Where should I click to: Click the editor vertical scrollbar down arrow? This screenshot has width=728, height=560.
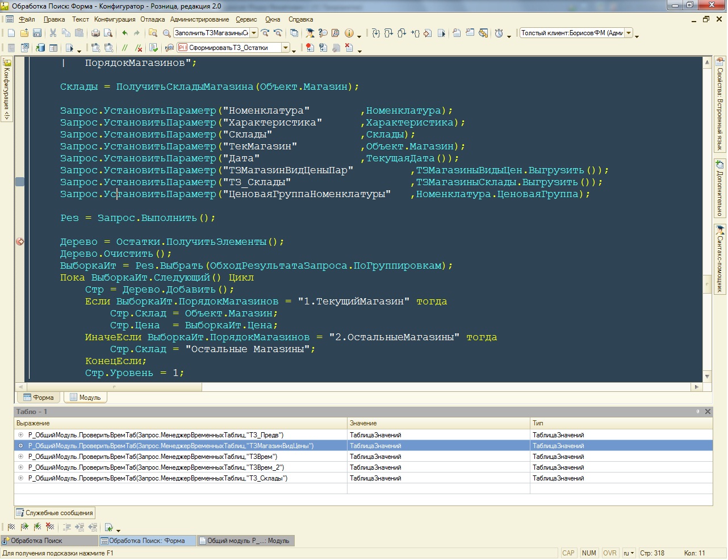(707, 376)
